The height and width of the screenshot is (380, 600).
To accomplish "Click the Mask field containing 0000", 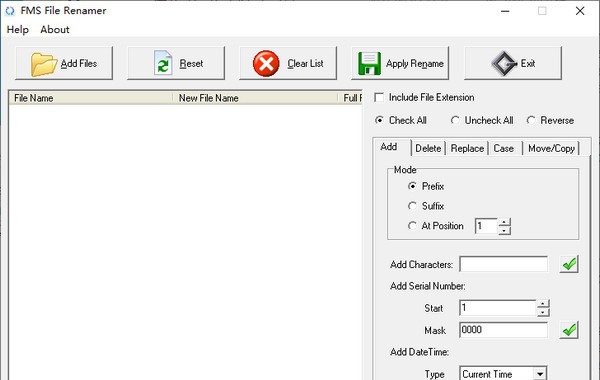I will click(x=503, y=330).
